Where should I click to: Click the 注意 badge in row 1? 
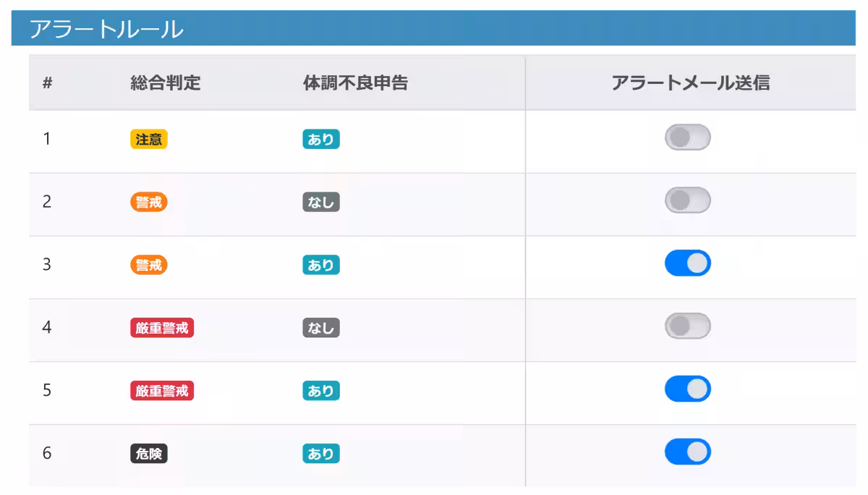[x=148, y=139]
